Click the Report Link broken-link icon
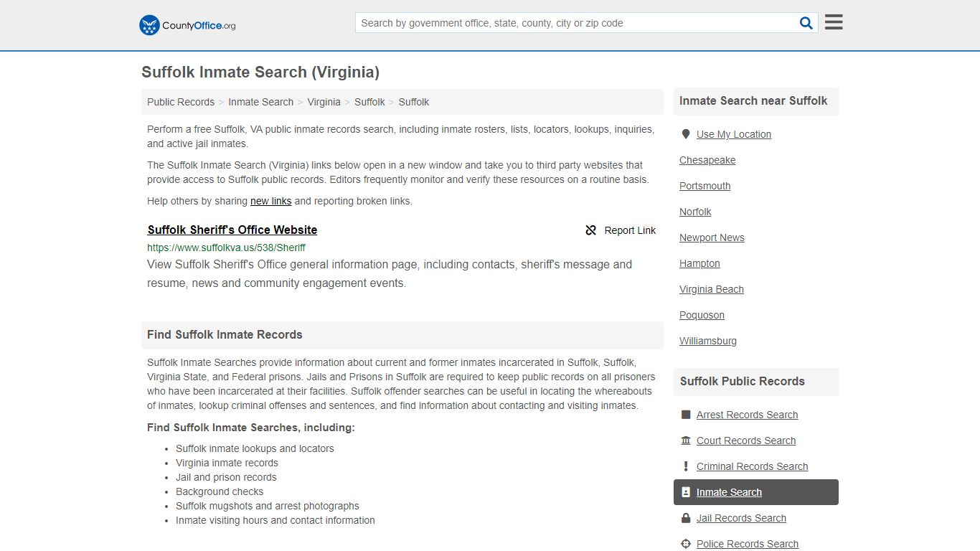Image resolution: width=980 pixels, height=551 pixels. point(591,230)
